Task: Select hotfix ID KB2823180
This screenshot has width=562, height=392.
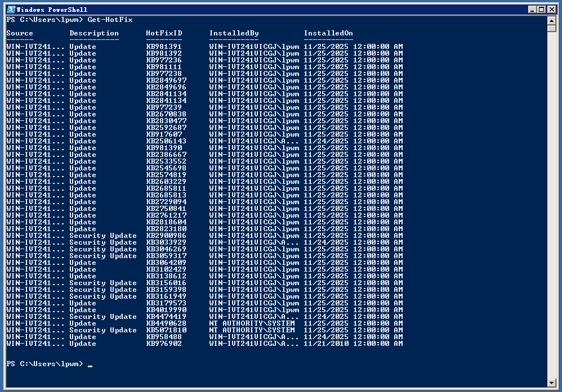Action: point(166,229)
